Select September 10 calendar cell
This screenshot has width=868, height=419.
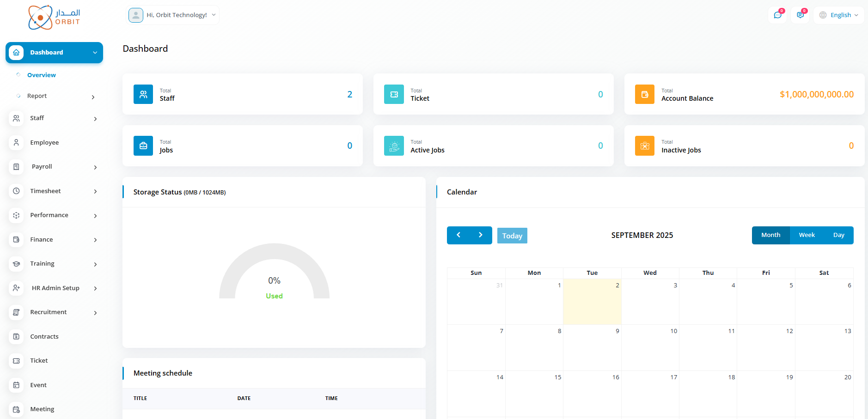pos(650,347)
